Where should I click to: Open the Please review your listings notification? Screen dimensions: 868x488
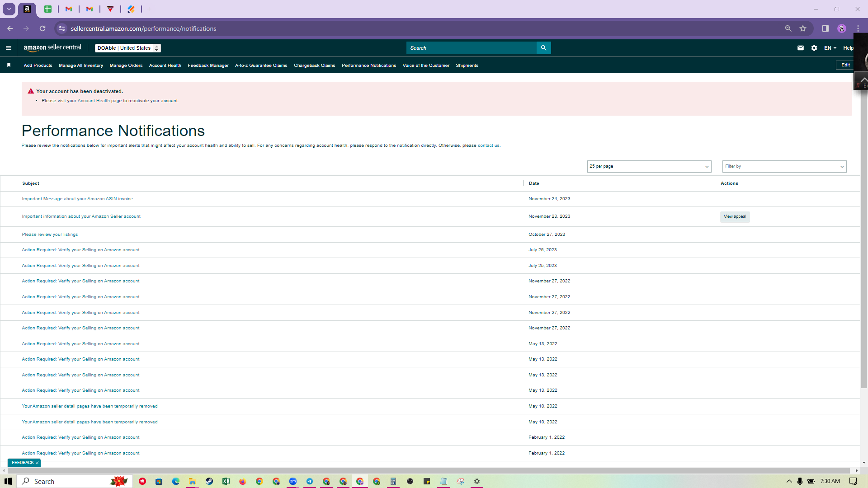[x=50, y=235]
